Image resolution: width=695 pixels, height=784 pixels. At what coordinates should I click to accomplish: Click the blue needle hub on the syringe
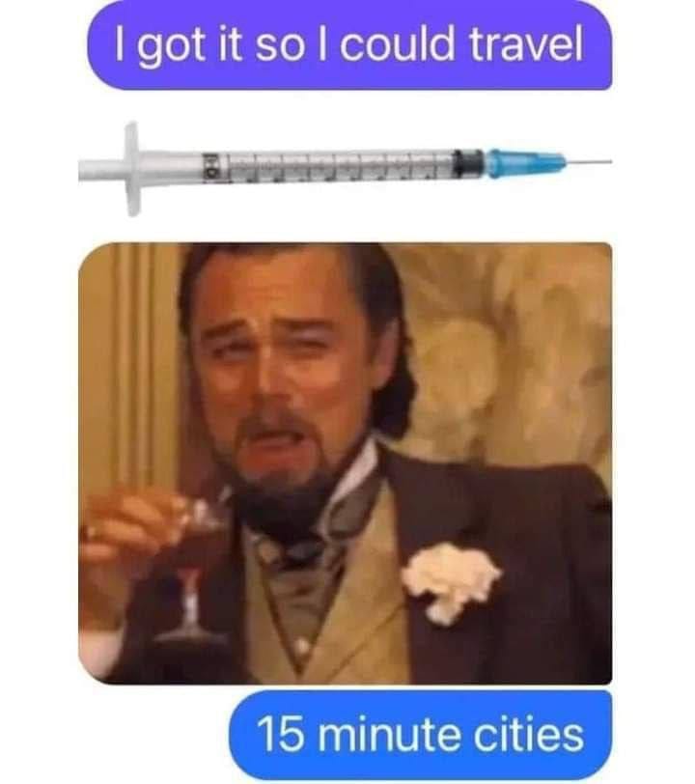(x=526, y=163)
